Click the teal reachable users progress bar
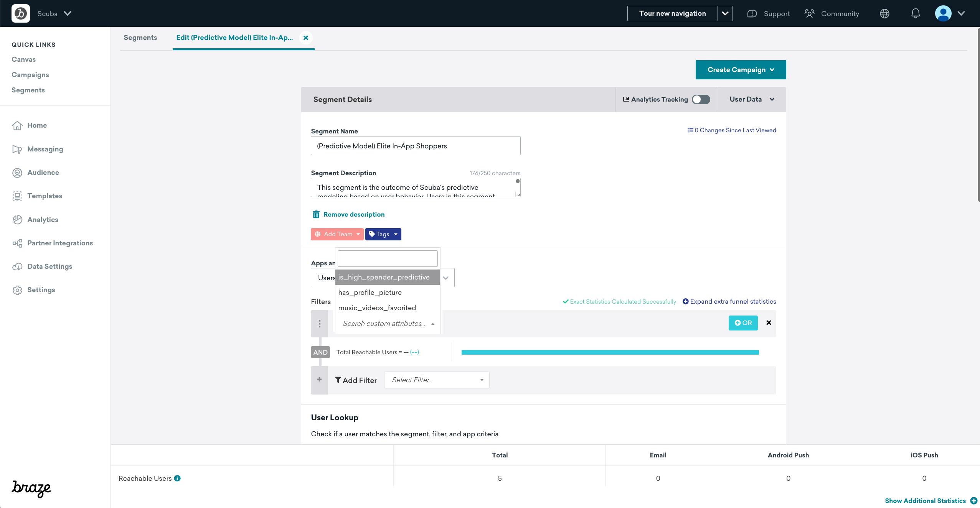 [x=610, y=352]
